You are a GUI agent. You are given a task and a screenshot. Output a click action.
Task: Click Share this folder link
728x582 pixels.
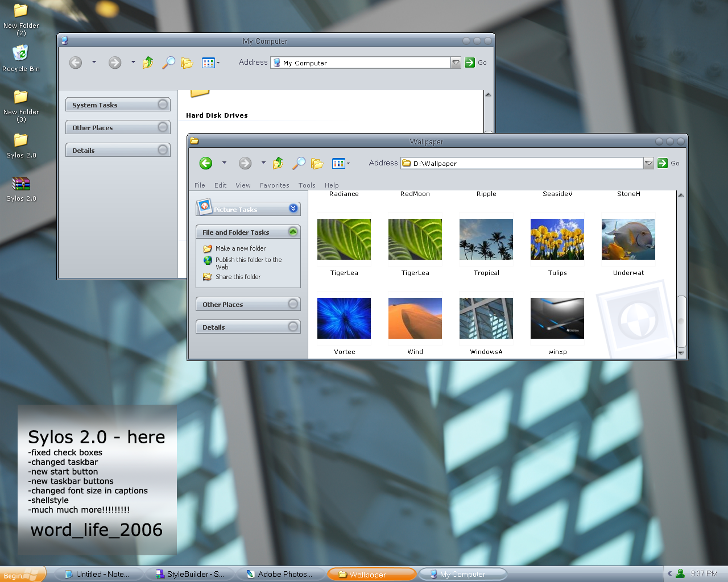point(238,277)
